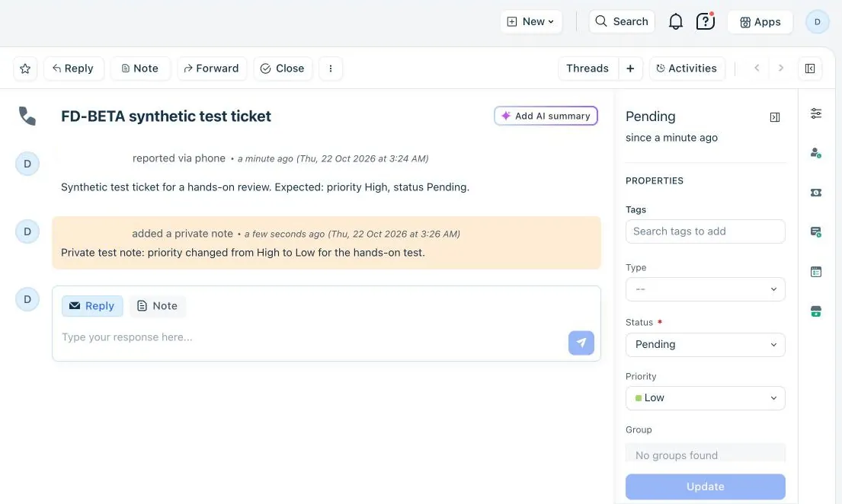The image size is (842, 504).
Task: Open the canned responses icon in right rail
Action: (815, 232)
